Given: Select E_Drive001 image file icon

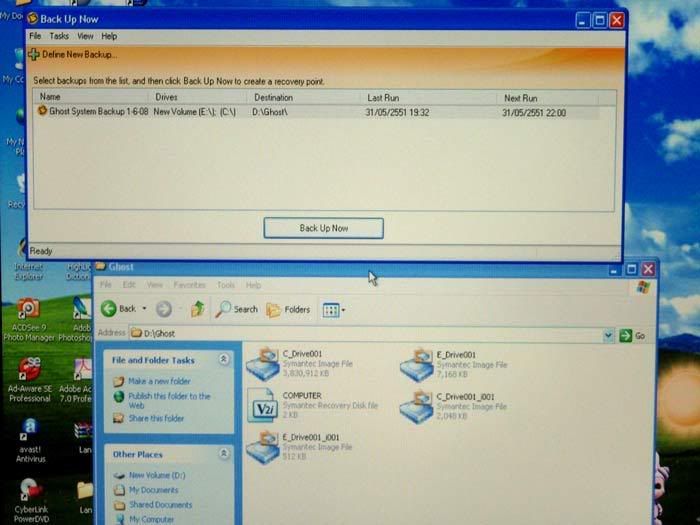Looking at the screenshot, I should pyautogui.click(x=417, y=365).
